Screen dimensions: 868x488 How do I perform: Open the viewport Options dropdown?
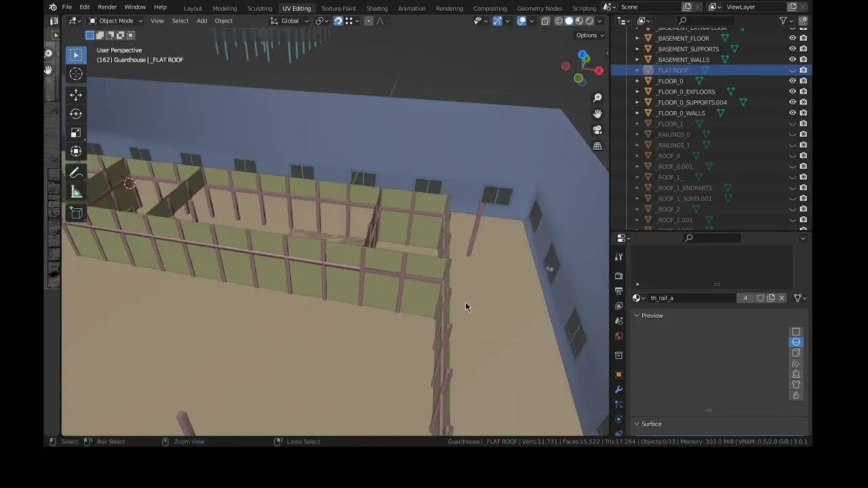(x=589, y=35)
